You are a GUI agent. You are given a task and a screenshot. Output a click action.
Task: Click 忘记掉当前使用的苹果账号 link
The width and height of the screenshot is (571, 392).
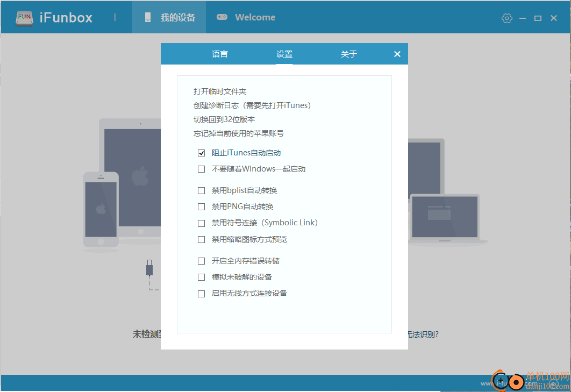click(239, 133)
